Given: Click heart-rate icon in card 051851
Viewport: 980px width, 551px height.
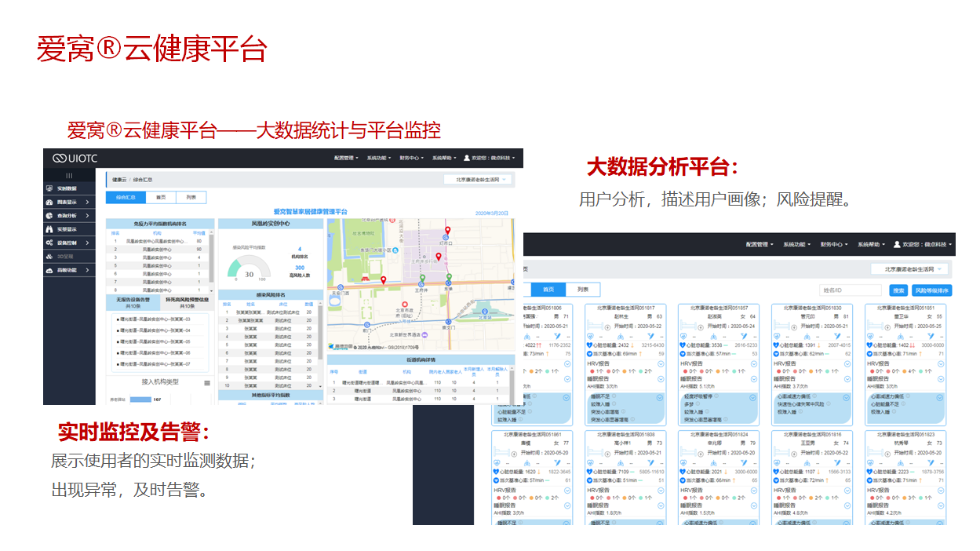Looking at the screenshot, I should point(870,336).
